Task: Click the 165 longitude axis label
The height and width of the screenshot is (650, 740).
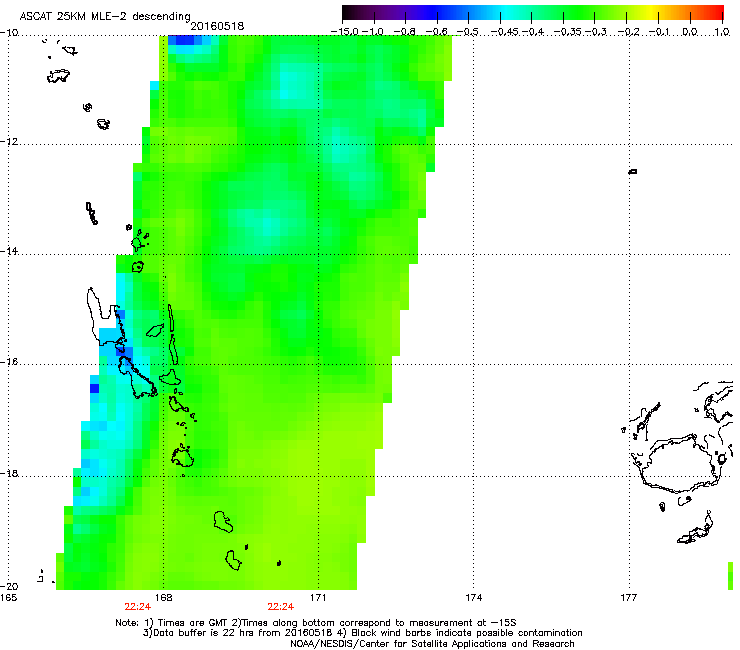Action: point(8,598)
